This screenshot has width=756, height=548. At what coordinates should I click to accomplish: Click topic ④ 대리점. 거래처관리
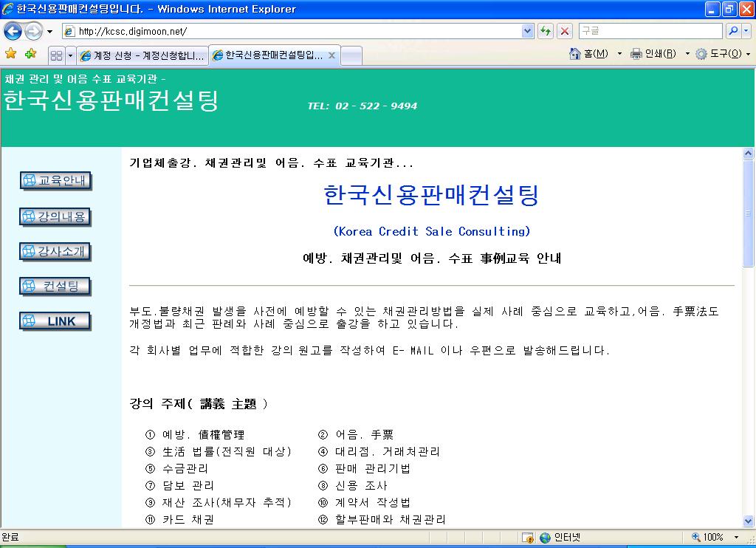pyautogui.click(x=379, y=451)
